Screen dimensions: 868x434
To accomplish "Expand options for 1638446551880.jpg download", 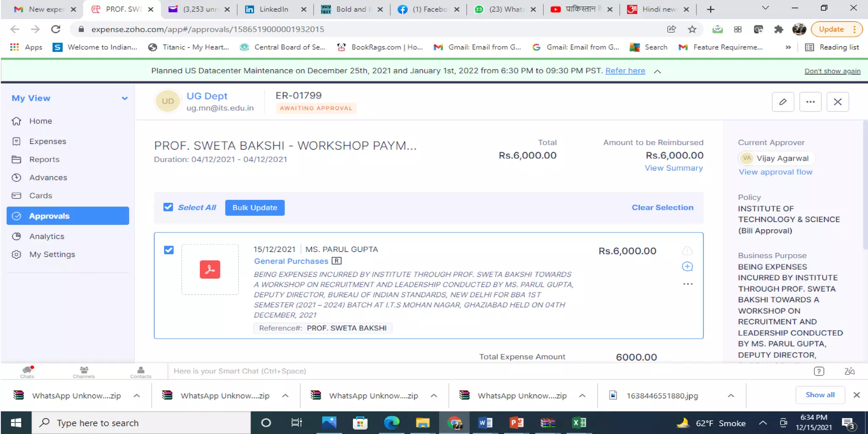I will point(731,395).
